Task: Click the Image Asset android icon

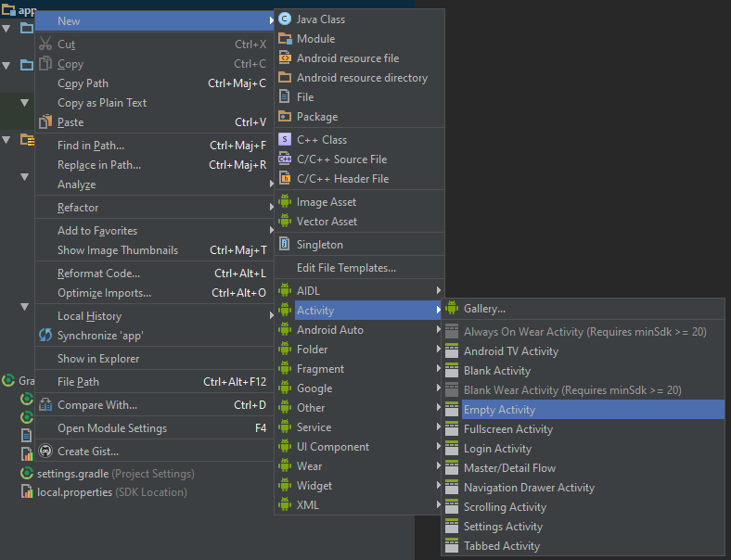Action: click(285, 202)
